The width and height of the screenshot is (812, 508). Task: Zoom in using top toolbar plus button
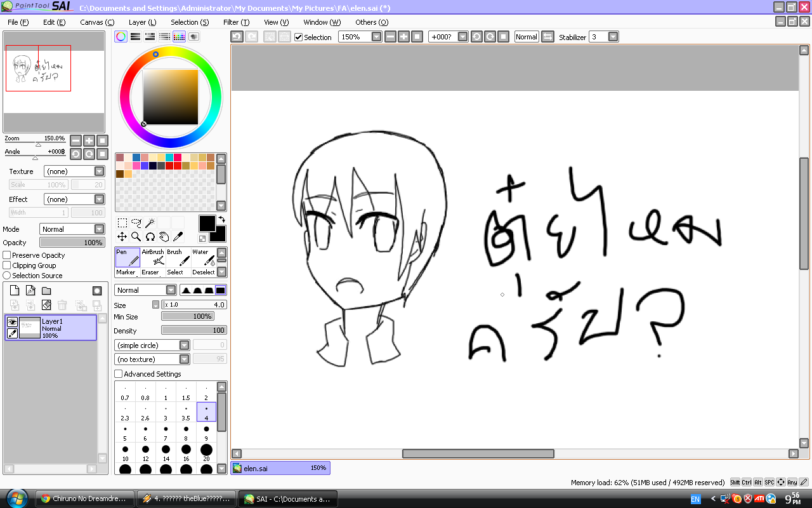click(x=403, y=37)
